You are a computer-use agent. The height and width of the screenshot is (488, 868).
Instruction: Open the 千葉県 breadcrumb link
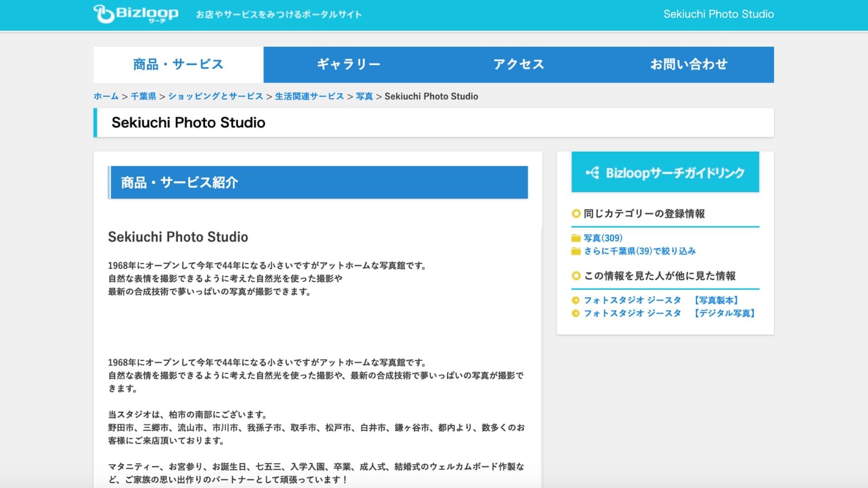tap(143, 96)
